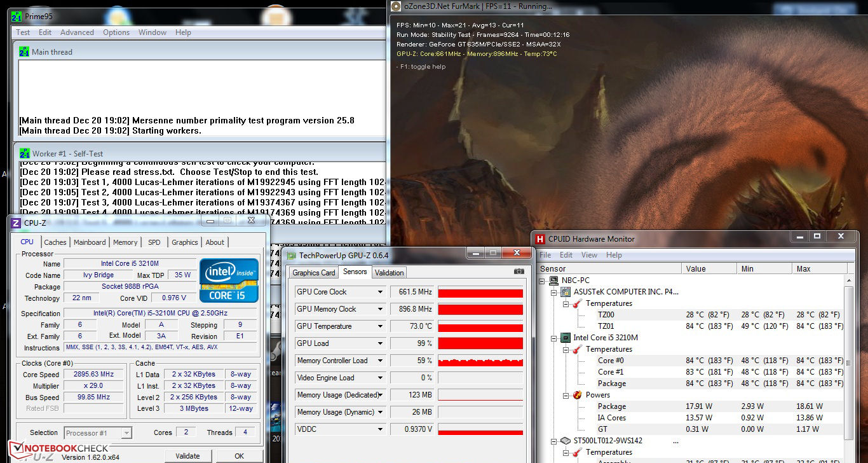868x463 pixels.
Task: Open the SPD tab in CPU-Z
Action: (x=154, y=242)
